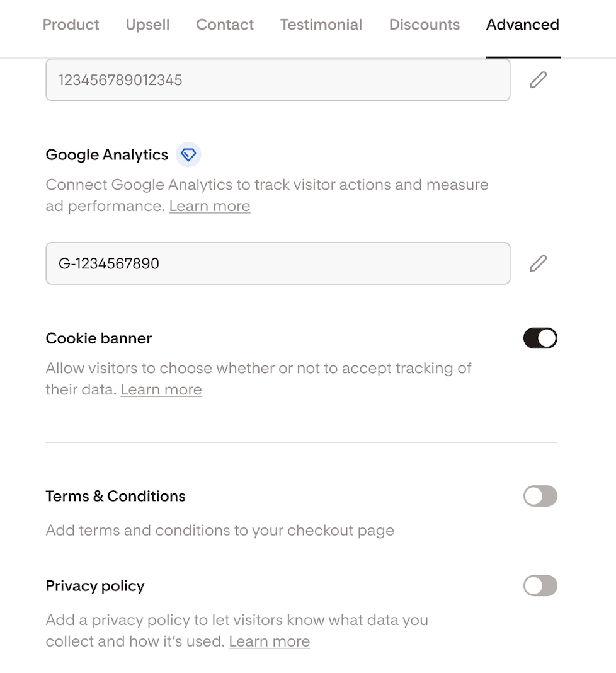
Task: Follow the Cookie banner Learn more link
Action: pos(161,389)
